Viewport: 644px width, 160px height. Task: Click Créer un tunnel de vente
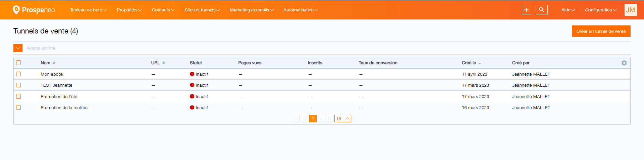point(601,31)
